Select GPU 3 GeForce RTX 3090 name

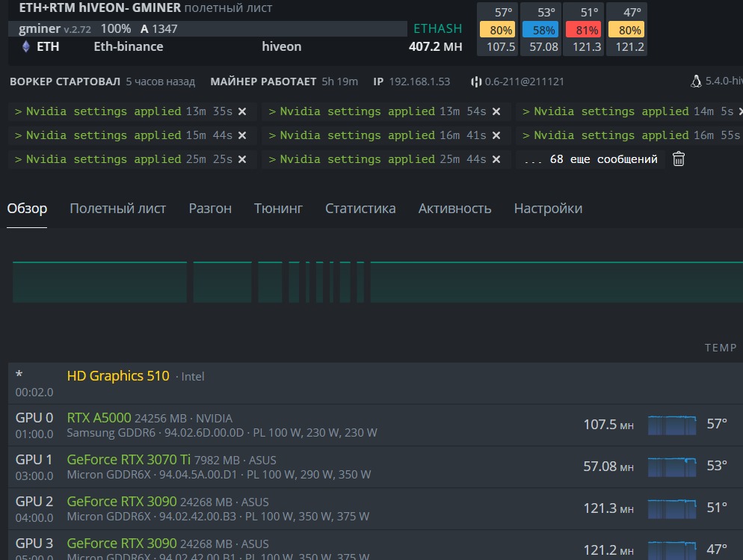coord(122,543)
